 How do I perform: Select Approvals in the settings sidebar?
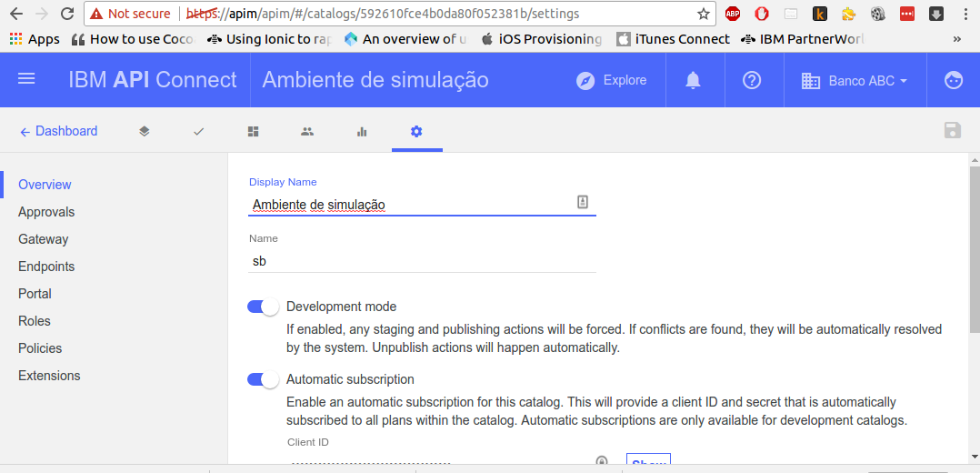46,212
